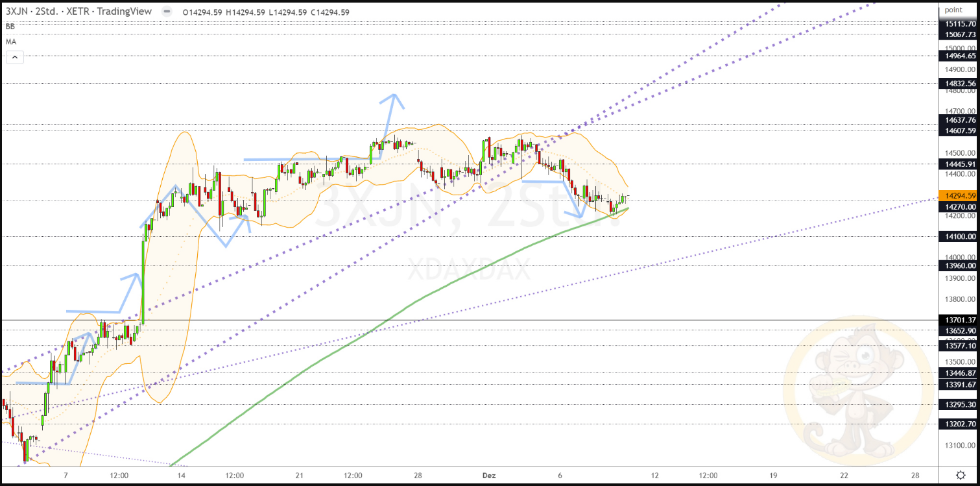Click the 14700.00 scale value
This screenshot has width=980, height=486.
961,112
